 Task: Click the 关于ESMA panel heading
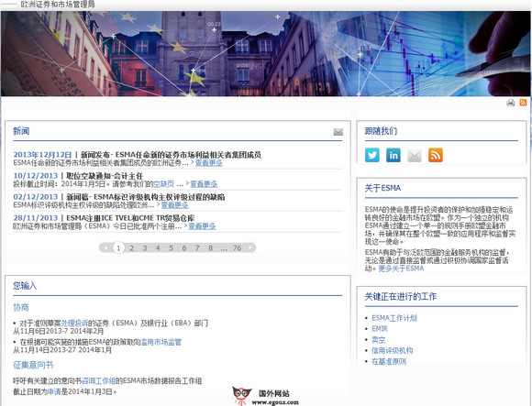click(382, 188)
